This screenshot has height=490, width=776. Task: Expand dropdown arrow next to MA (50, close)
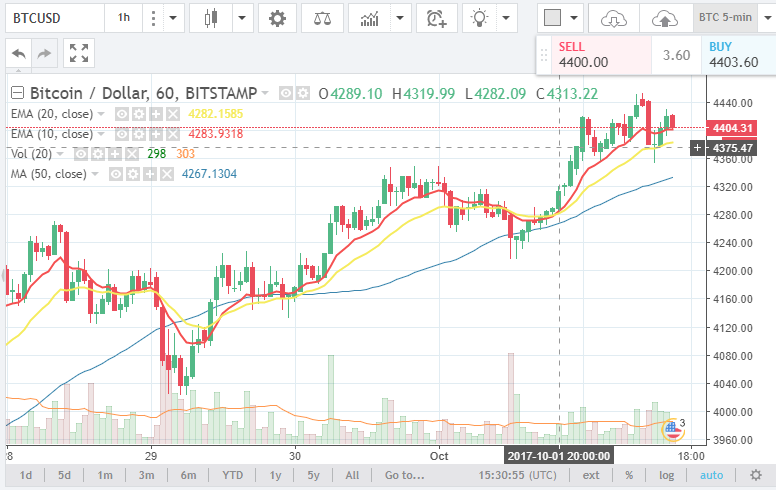point(95,174)
